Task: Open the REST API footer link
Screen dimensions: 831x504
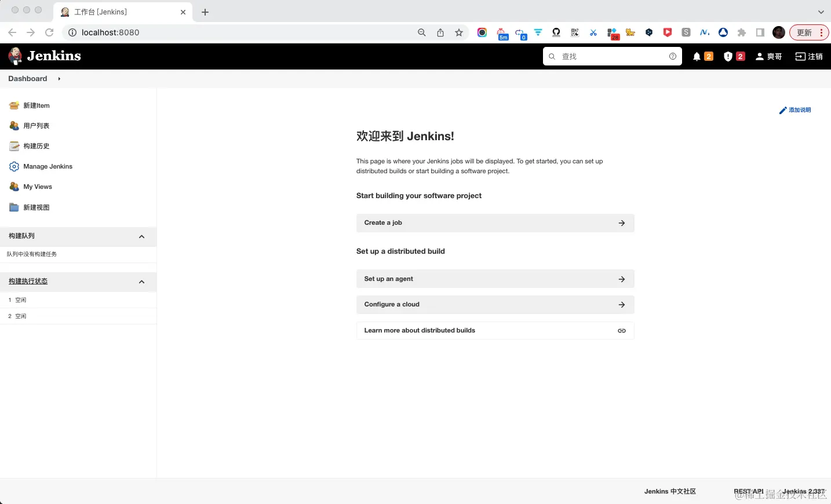Action: [x=749, y=491]
